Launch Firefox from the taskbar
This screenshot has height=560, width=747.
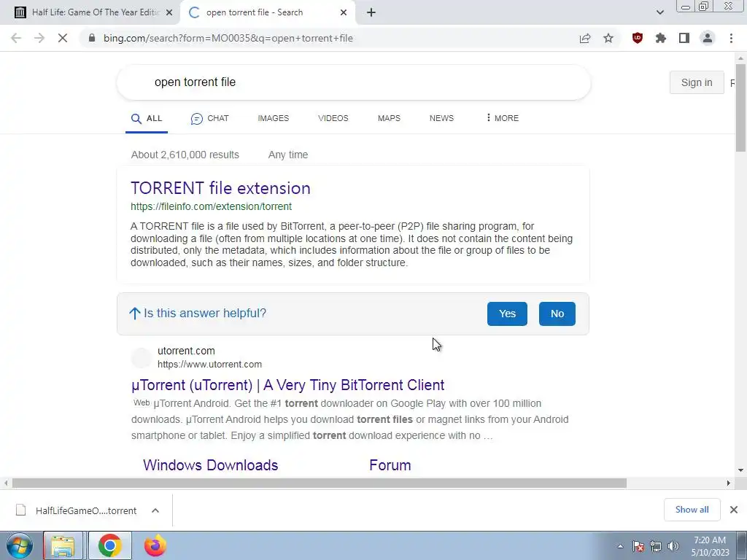click(155, 545)
